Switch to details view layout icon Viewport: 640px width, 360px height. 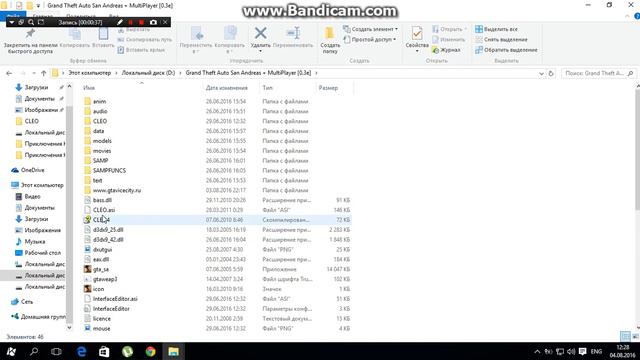point(625,336)
